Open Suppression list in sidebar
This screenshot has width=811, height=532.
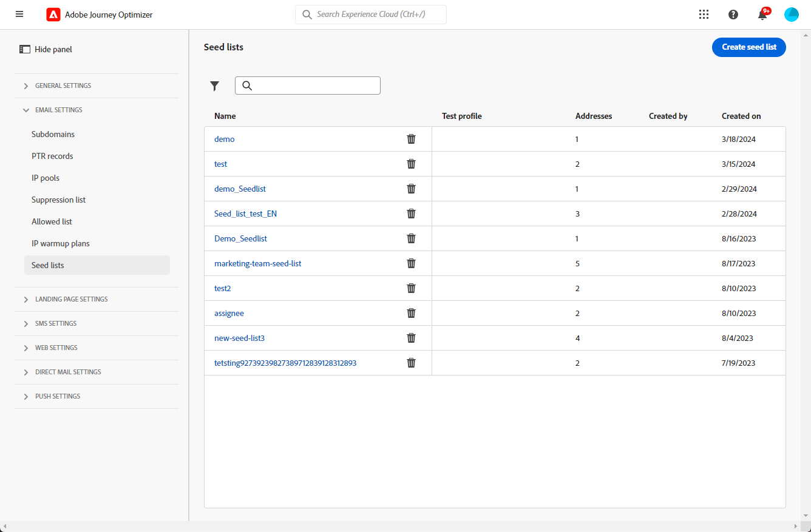coord(59,200)
